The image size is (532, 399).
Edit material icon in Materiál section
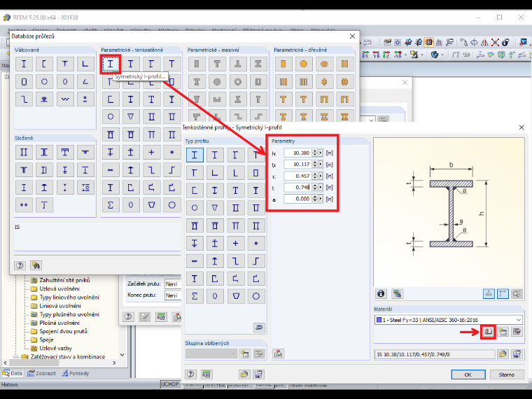517,332
